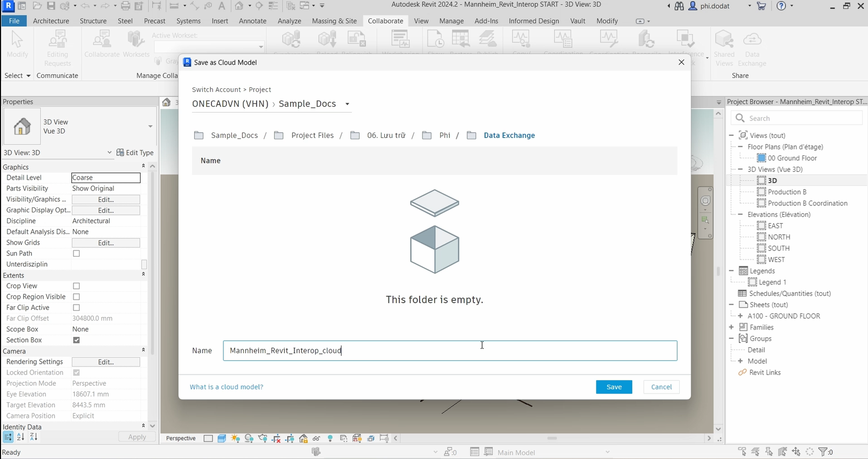Click the Redo arrow icon

pyautogui.click(x=105, y=6)
